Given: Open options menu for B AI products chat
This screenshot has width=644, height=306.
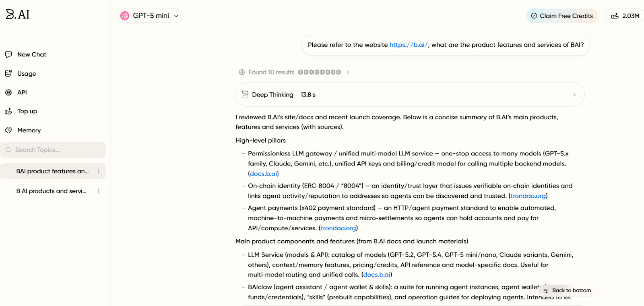Looking at the screenshot, I should pos(99,191).
